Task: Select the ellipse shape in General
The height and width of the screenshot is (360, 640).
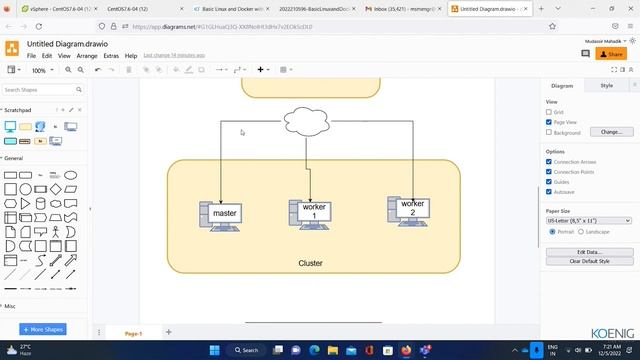Action: (x=71, y=176)
